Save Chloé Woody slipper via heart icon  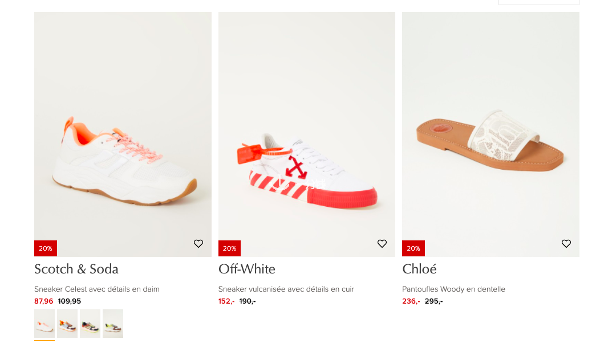tap(566, 244)
